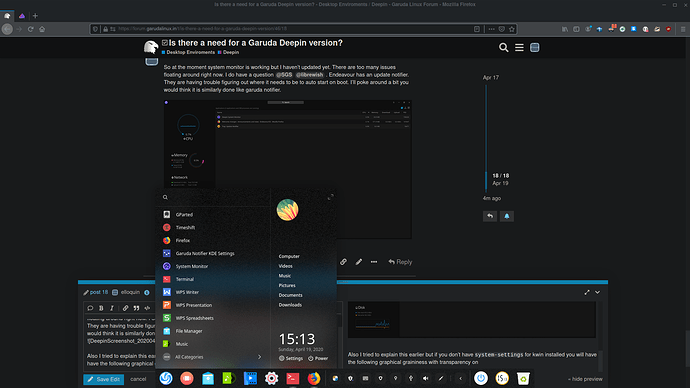Insert a blockquote from the editor toolbar
The image size is (690, 388).
tap(136, 308)
